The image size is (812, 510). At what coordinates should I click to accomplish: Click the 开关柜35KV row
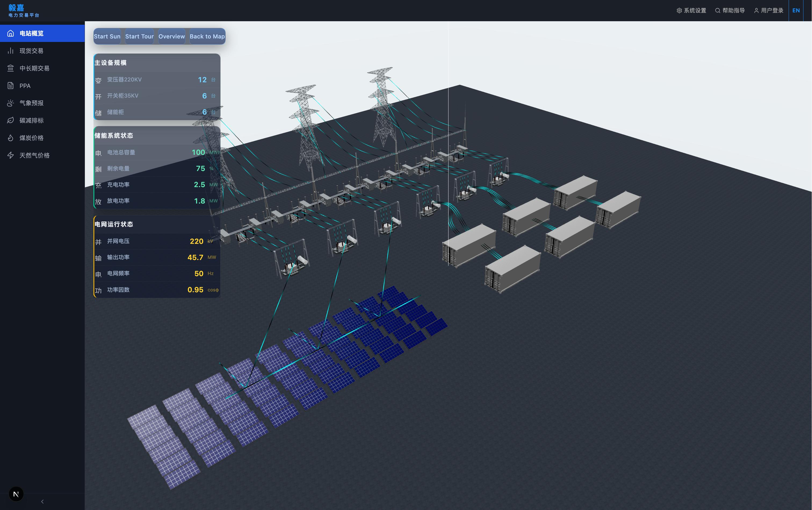157,96
